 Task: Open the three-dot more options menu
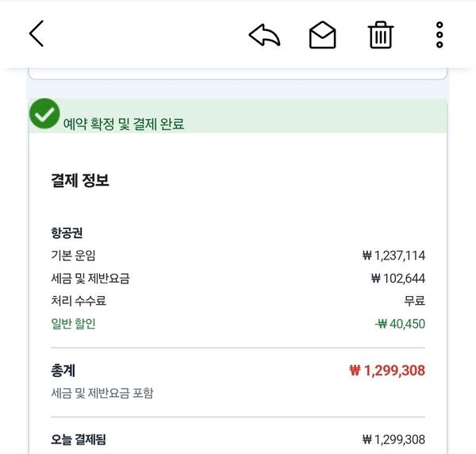pyautogui.click(x=440, y=35)
